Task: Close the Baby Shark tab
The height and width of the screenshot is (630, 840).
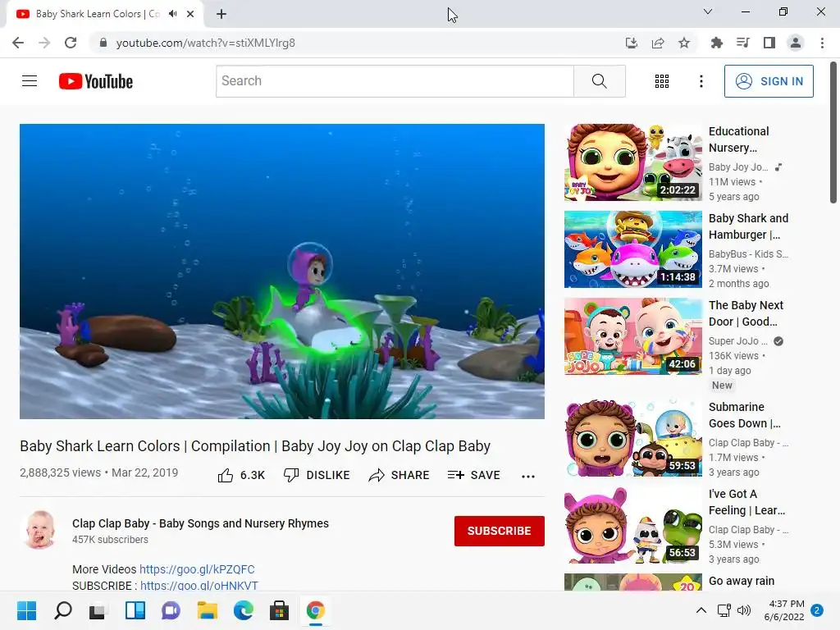Action: pyautogui.click(x=190, y=14)
